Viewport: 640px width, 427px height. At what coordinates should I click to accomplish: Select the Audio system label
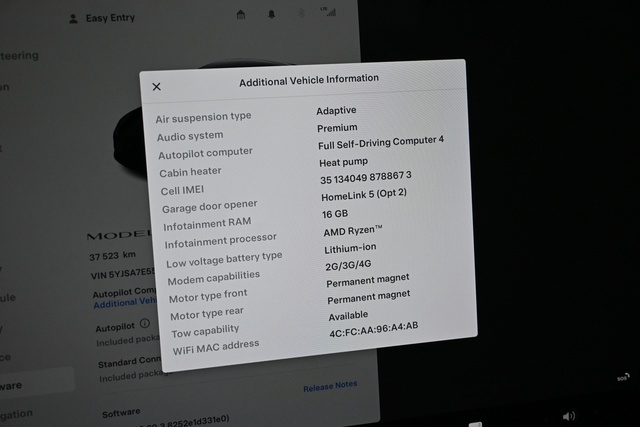[190, 136]
